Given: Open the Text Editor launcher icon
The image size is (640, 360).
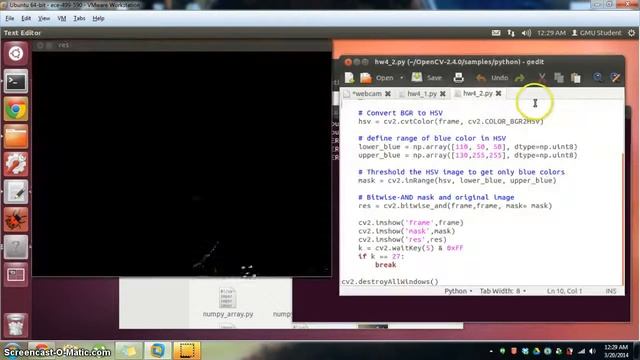Looking at the screenshot, I should 16,192.
